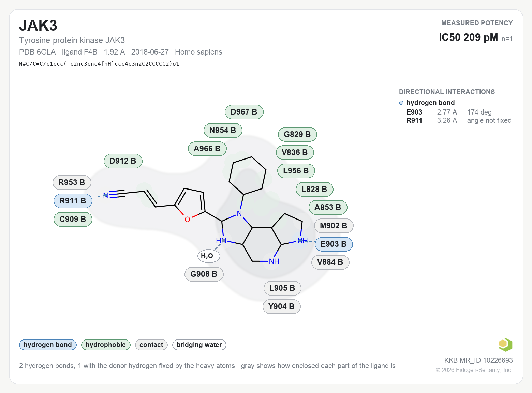Select the bridging water legend pill
532x393 pixels.
pos(199,345)
